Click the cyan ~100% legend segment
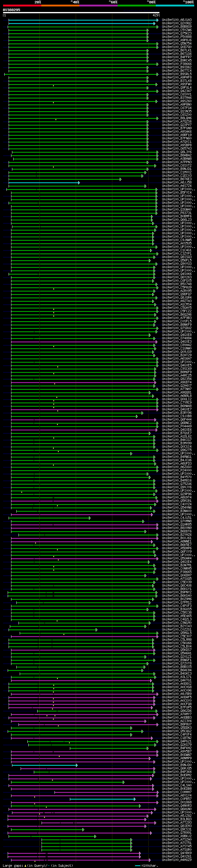Viewport: 197px width, 868px height. coord(175,6)
